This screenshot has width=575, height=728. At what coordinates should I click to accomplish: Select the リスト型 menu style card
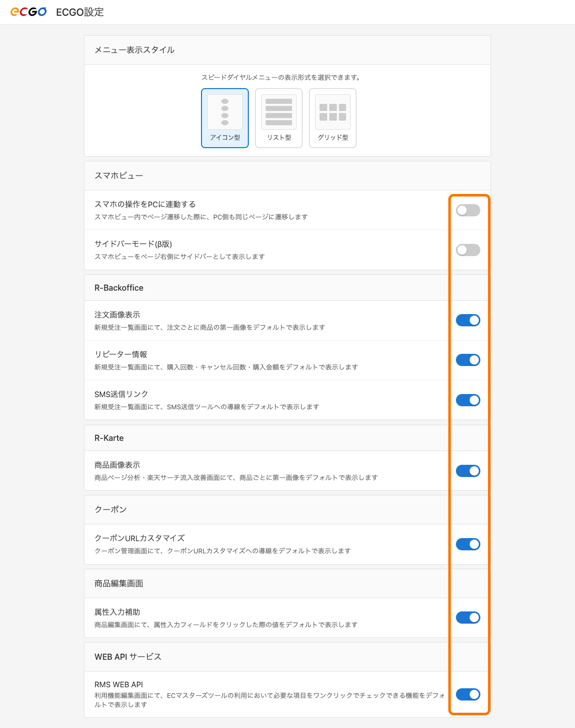point(279,118)
